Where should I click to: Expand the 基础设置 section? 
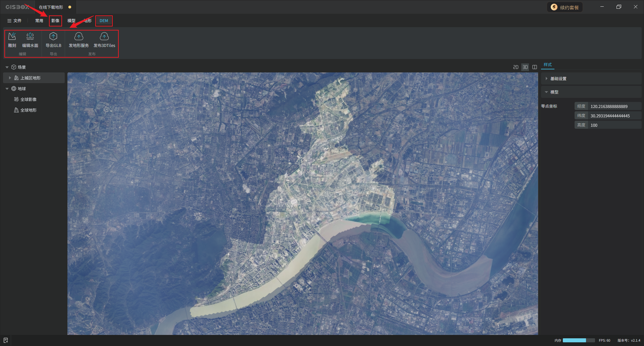click(x=558, y=79)
